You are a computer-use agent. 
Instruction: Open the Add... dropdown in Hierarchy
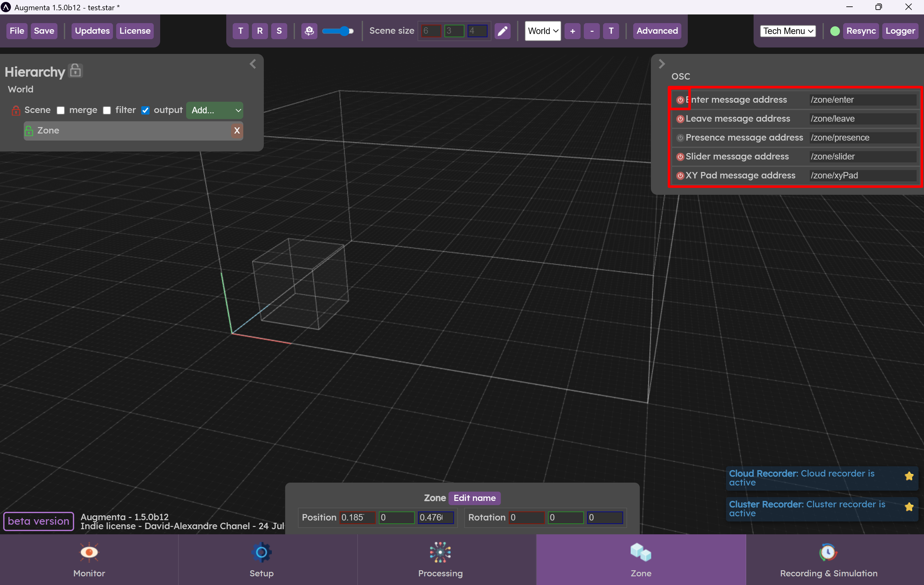point(215,110)
